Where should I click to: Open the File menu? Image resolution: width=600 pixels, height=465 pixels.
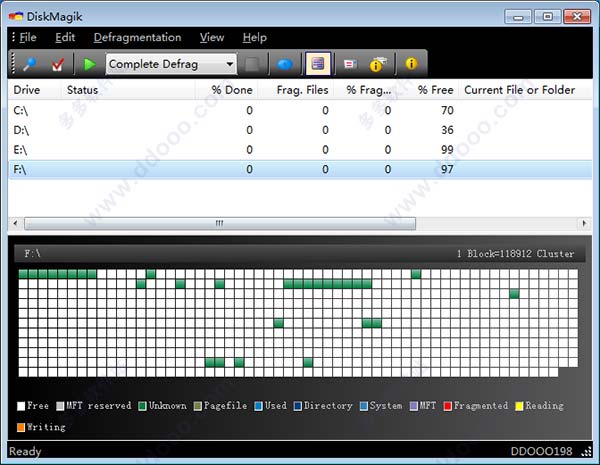pyautogui.click(x=28, y=38)
